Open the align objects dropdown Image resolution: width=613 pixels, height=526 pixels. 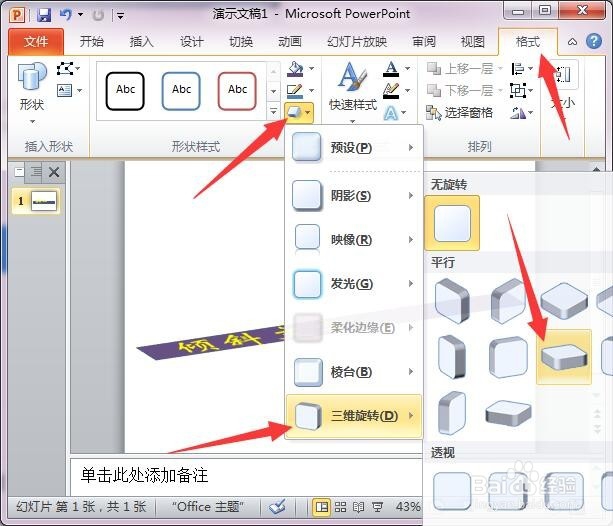[522, 69]
